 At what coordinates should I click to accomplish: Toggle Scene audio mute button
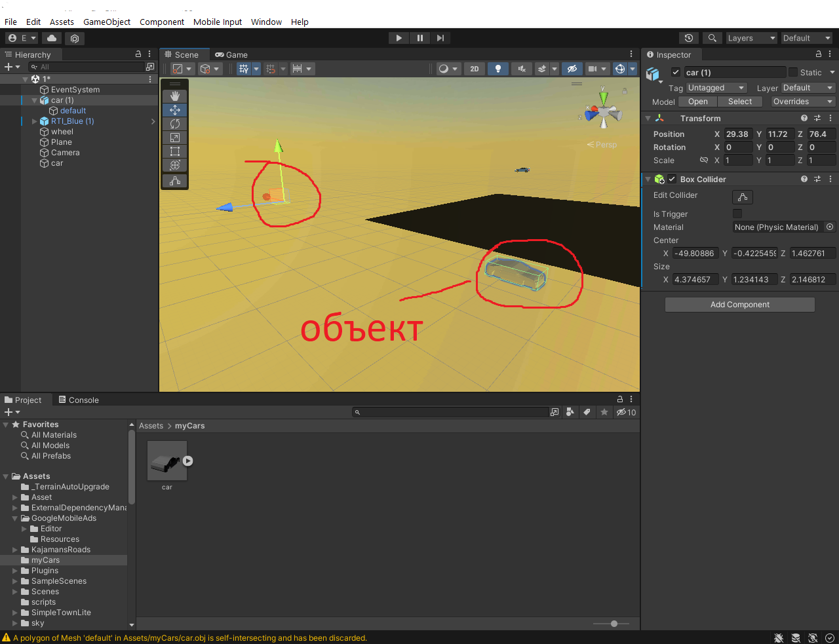tap(522, 68)
